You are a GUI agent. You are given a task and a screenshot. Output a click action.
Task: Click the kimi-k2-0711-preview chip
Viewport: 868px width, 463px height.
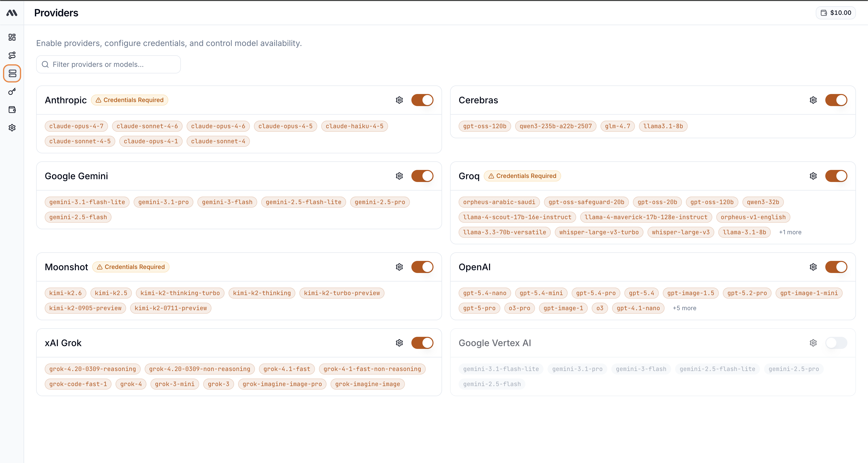coord(171,308)
